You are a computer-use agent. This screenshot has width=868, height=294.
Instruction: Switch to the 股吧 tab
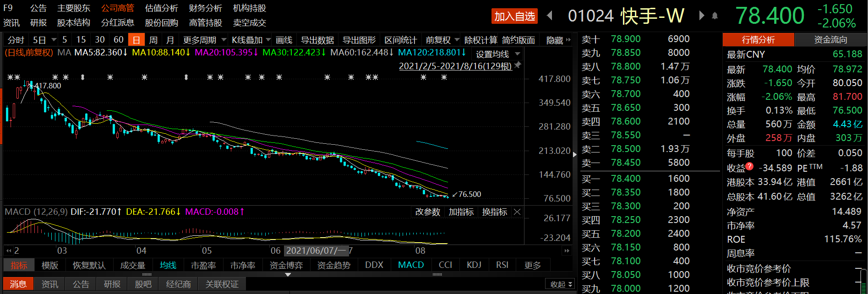coord(143,284)
